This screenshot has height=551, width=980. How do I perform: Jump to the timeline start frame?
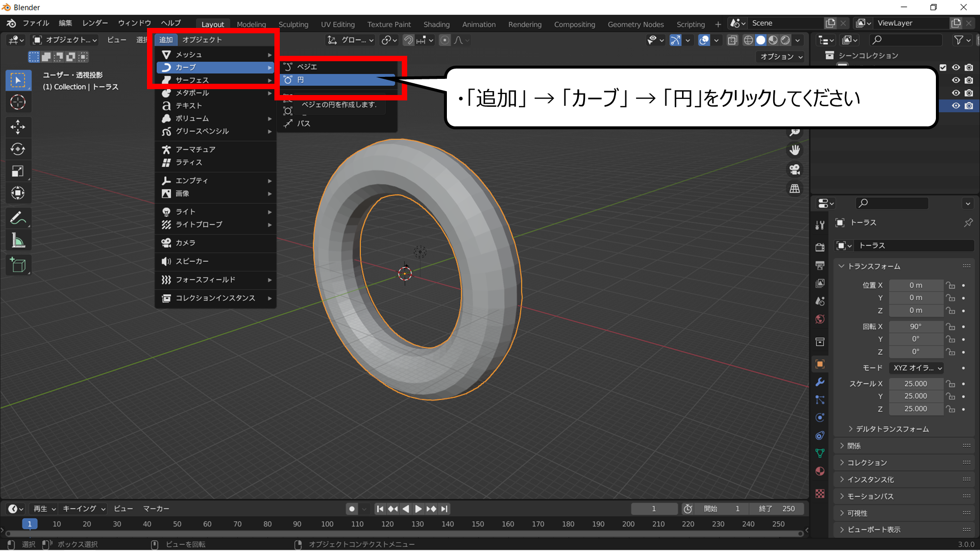click(380, 509)
